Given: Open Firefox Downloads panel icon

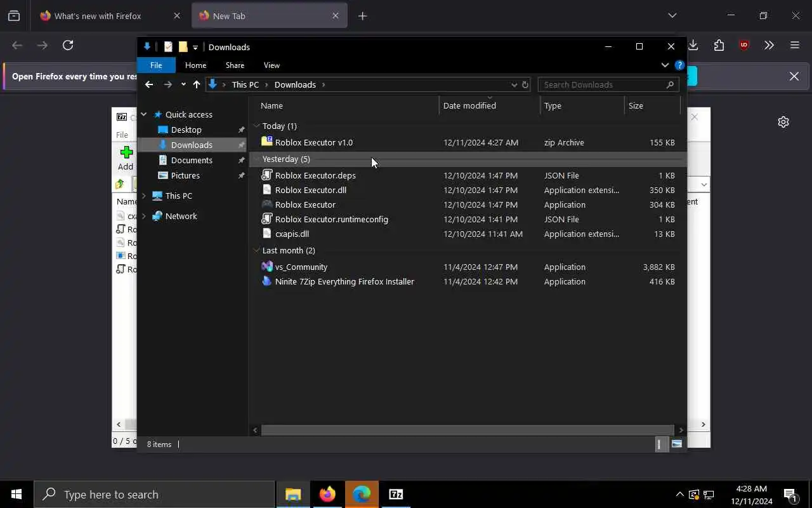Looking at the screenshot, I should coord(693,45).
